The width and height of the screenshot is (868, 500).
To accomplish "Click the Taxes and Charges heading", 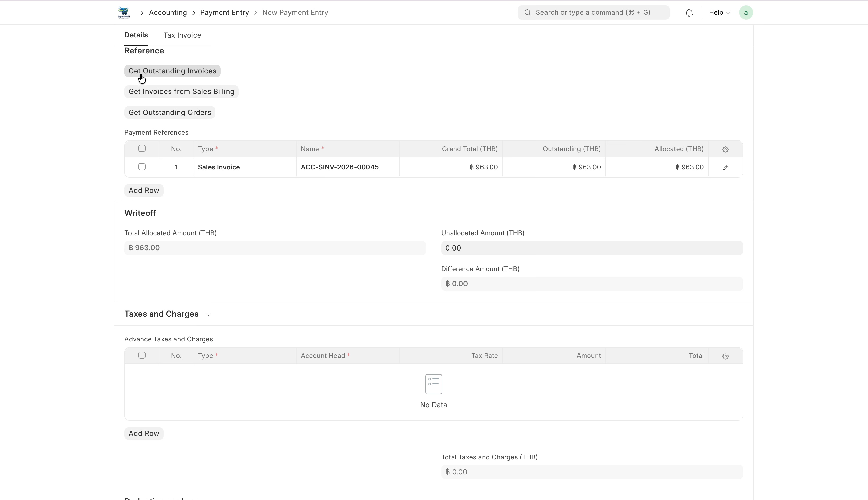I will (161, 314).
